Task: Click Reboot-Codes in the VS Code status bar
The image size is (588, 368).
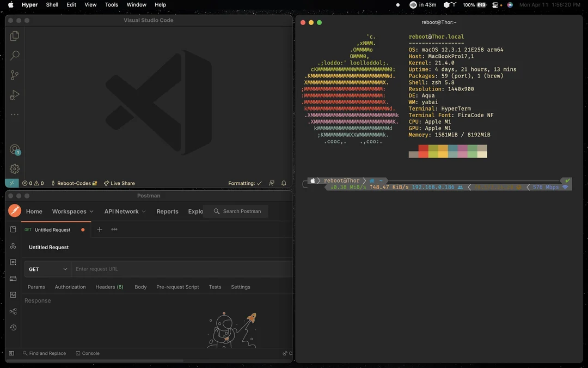Action: (73, 183)
